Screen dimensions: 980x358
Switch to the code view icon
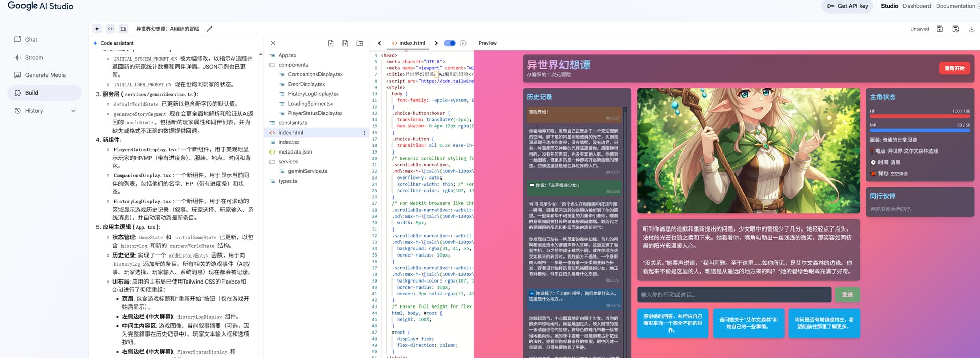(110, 29)
